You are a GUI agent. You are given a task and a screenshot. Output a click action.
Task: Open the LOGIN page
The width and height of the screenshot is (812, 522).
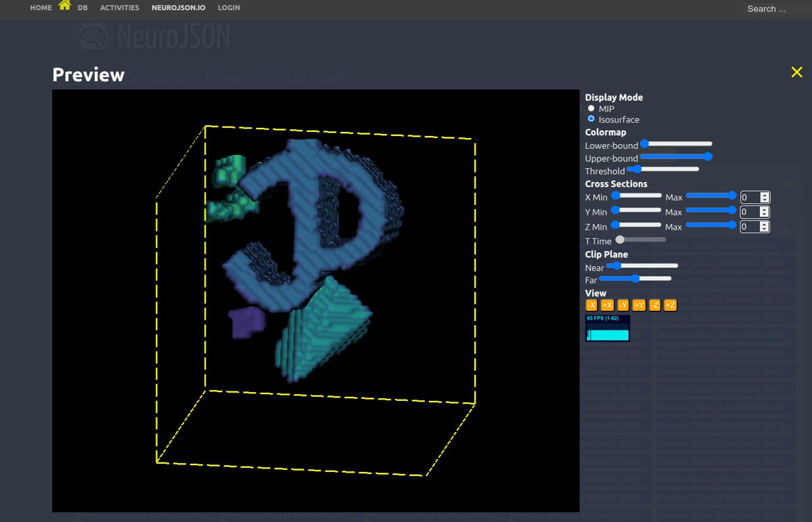click(229, 8)
